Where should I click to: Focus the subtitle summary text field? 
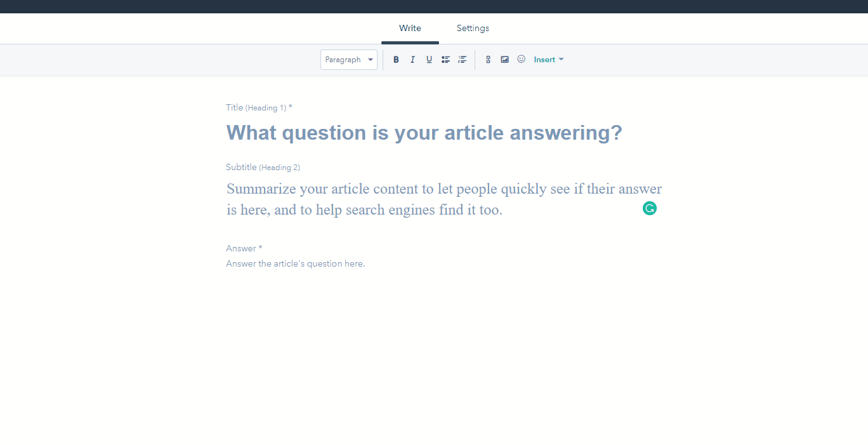444,199
